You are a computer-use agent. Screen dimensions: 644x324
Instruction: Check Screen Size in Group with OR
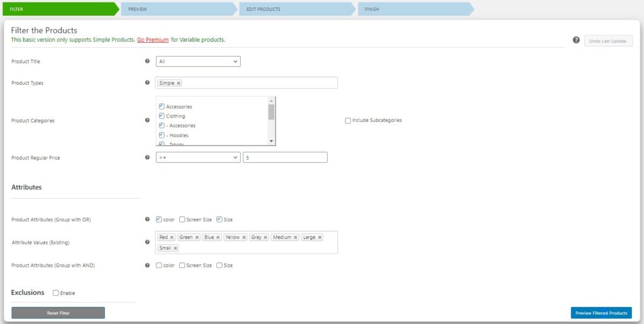click(182, 220)
